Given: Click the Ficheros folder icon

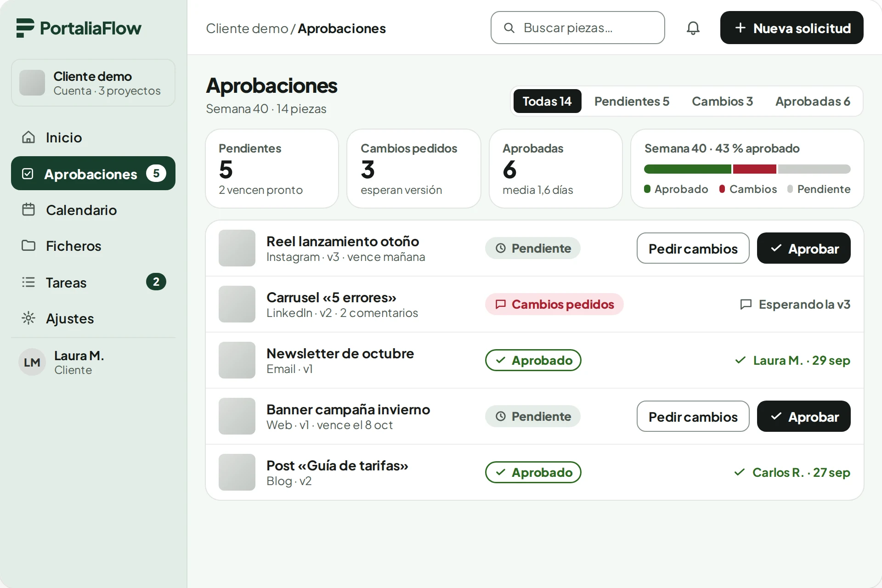Looking at the screenshot, I should click(x=28, y=246).
